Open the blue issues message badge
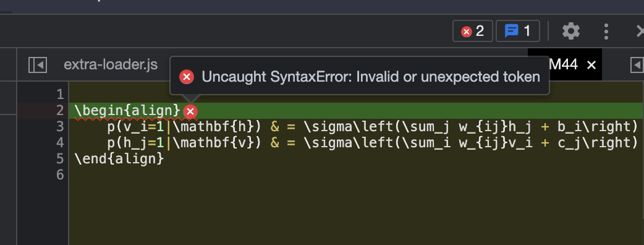Screen dimensions: 644x245 point(517,31)
